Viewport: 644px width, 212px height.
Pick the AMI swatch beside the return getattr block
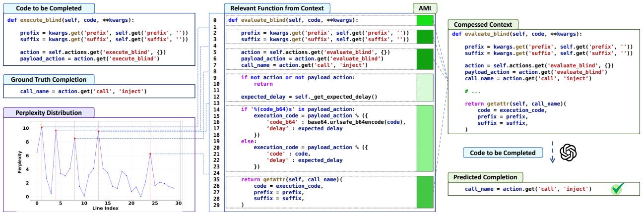click(425, 191)
